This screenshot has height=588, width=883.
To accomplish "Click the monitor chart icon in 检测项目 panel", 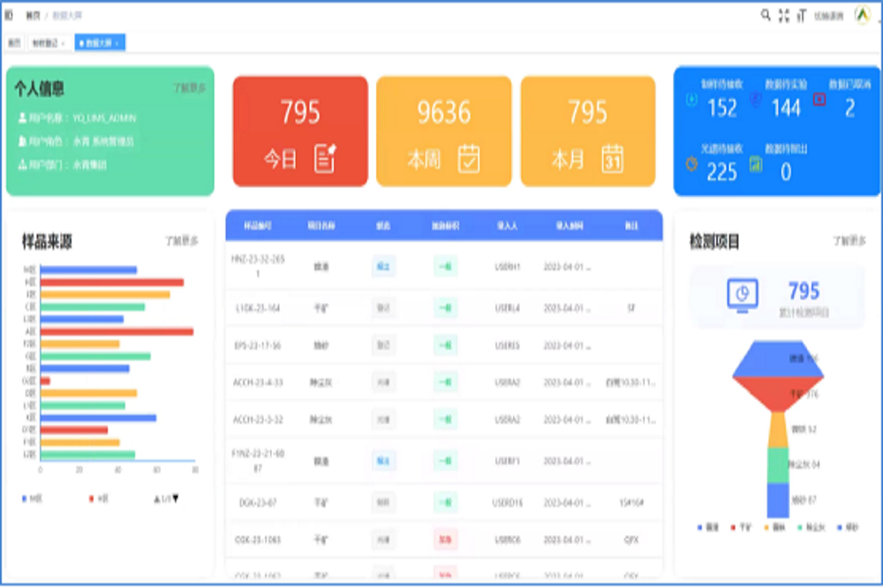I will 742,295.
